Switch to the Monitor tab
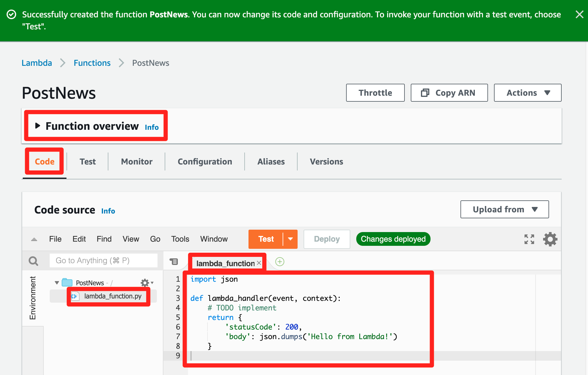 pyautogui.click(x=137, y=161)
